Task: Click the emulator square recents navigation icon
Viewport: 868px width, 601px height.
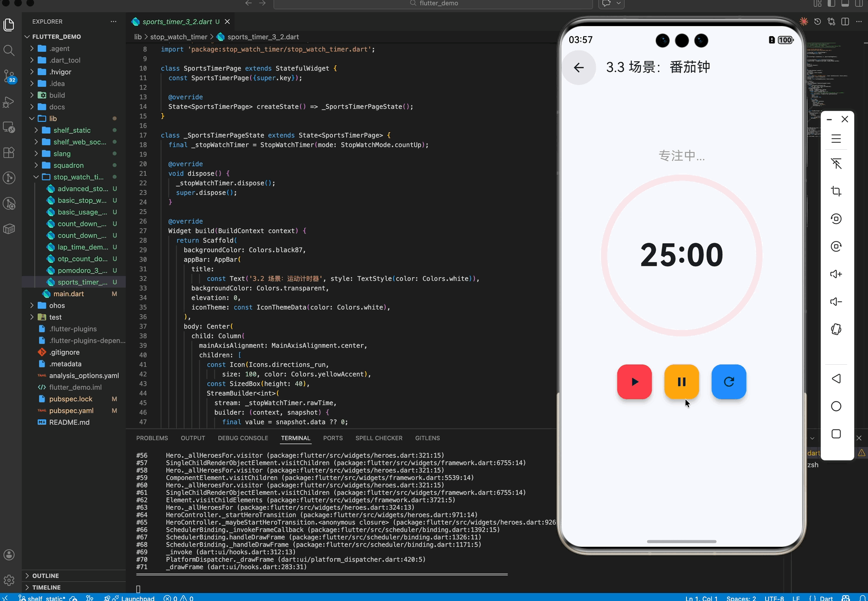Action: click(836, 434)
